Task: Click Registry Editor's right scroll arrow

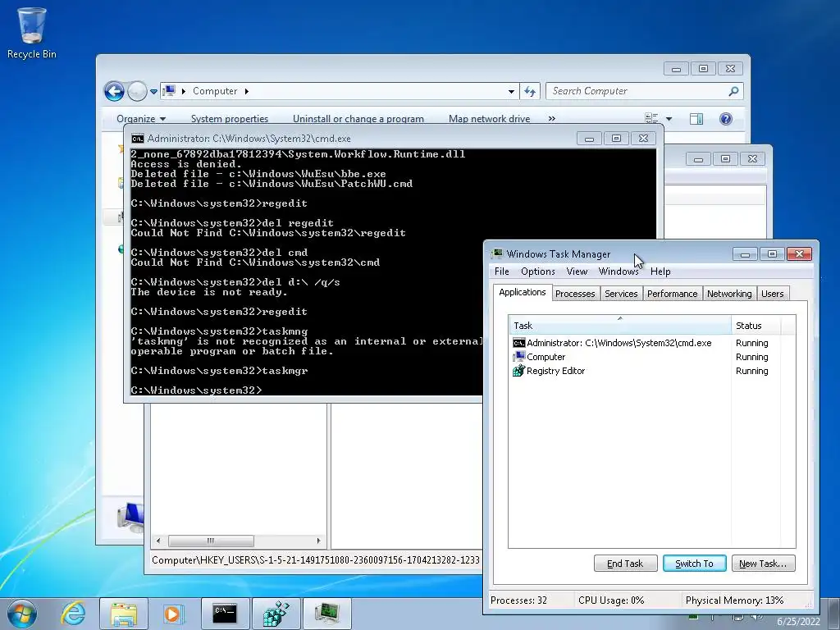Action: tap(318, 541)
